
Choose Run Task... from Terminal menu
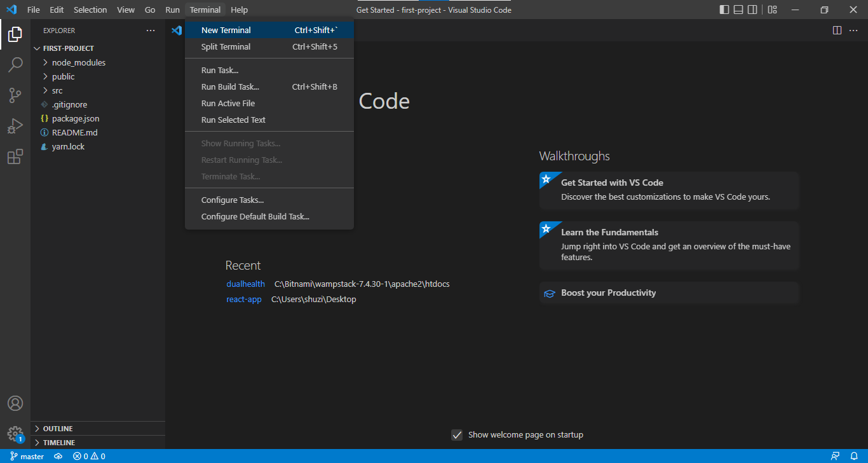(x=269, y=70)
